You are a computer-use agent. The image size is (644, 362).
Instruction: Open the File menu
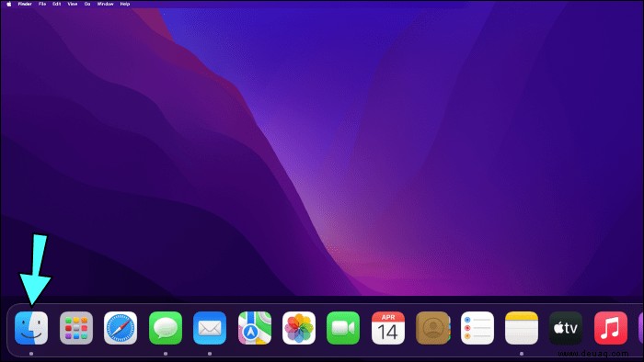(42, 4)
